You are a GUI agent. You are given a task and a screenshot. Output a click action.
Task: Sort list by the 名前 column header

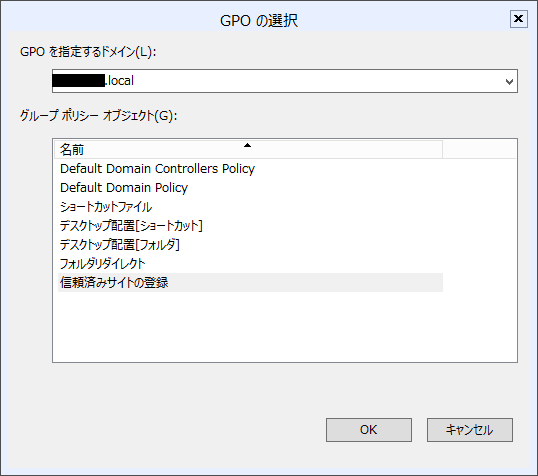point(248,149)
